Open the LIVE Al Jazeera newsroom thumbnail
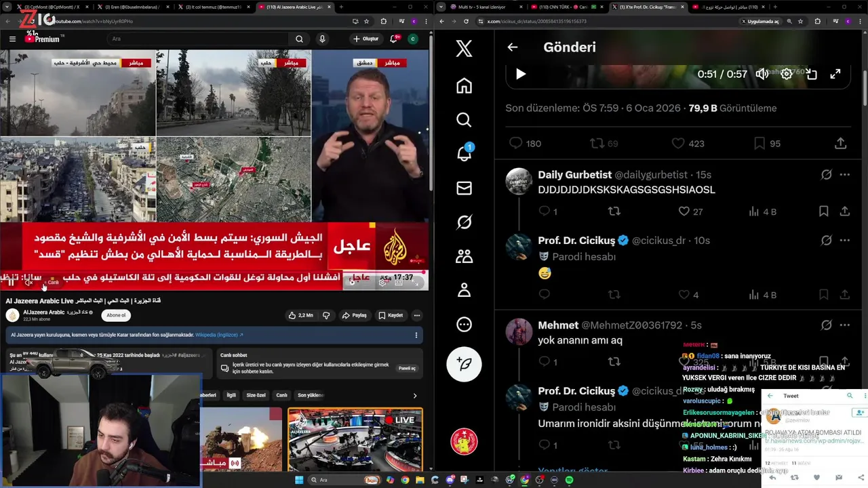Screen dimensions: 868x488 pyautogui.click(x=355, y=439)
